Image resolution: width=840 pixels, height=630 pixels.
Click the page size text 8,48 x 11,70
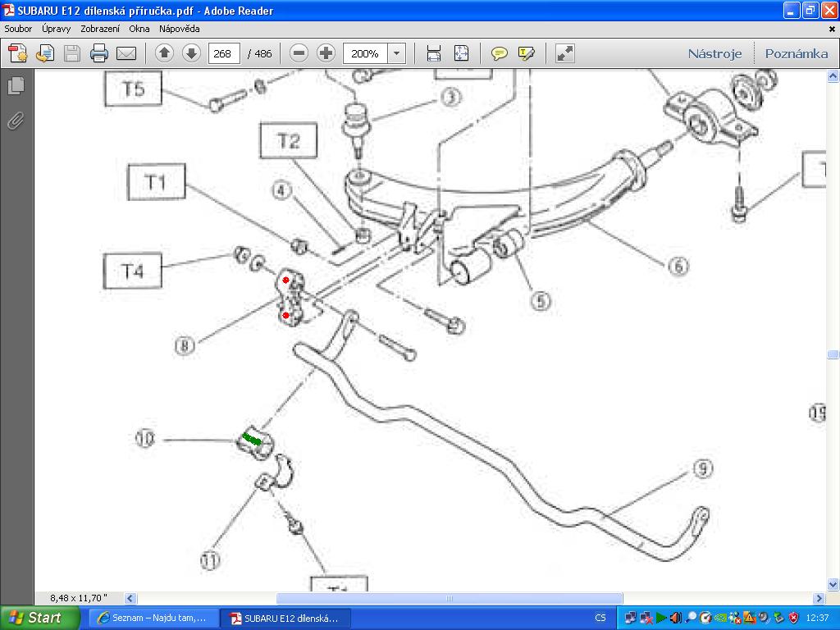click(79, 598)
